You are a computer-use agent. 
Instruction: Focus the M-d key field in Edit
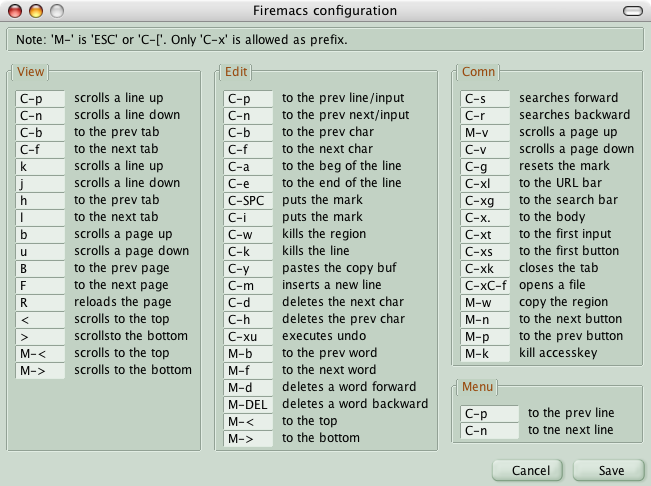click(x=248, y=388)
